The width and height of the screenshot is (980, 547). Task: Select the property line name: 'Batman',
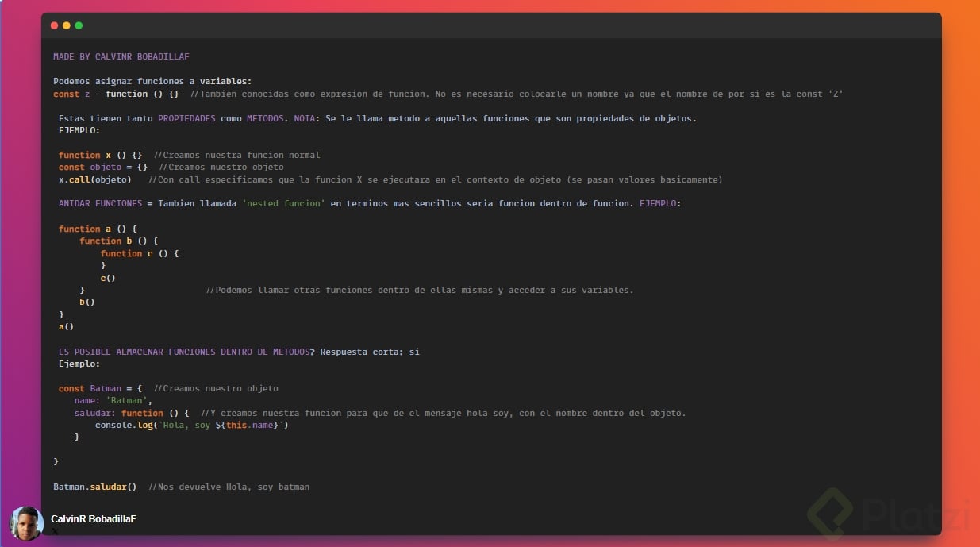coord(113,400)
